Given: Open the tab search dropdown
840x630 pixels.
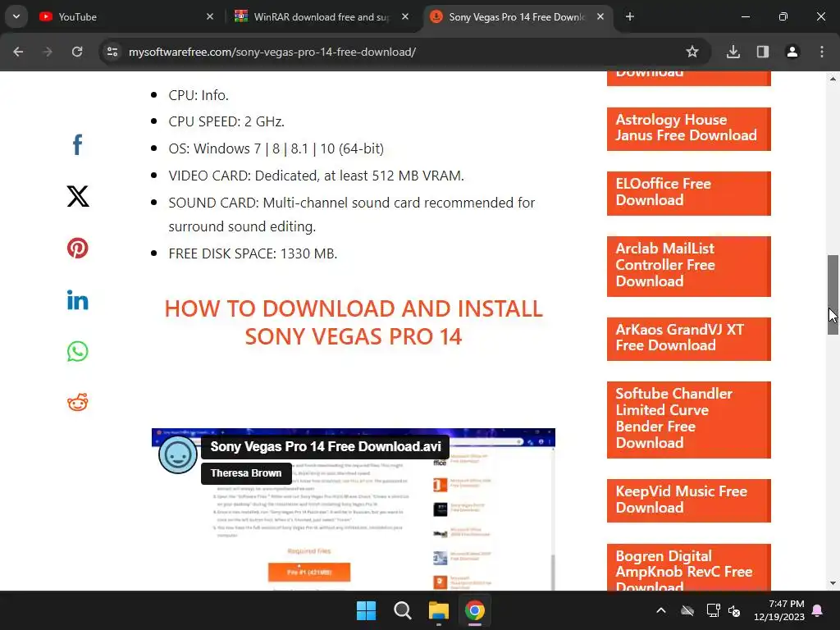Looking at the screenshot, I should pyautogui.click(x=16, y=16).
